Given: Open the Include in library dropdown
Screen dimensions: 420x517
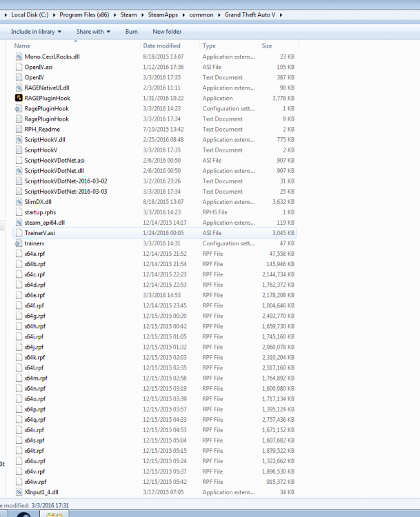Looking at the screenshot, I should (36, 32).
